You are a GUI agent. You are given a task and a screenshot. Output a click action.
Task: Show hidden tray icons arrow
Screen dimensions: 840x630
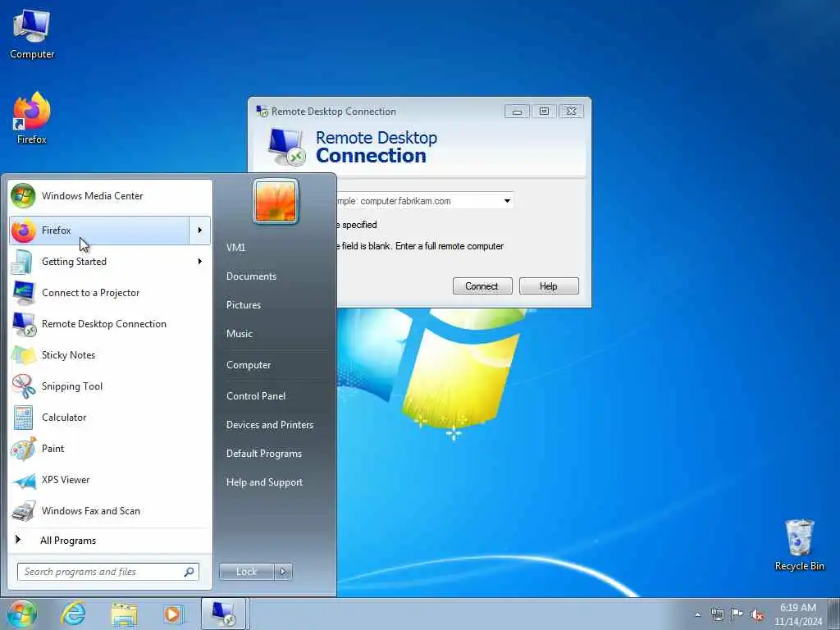[697, 614]
